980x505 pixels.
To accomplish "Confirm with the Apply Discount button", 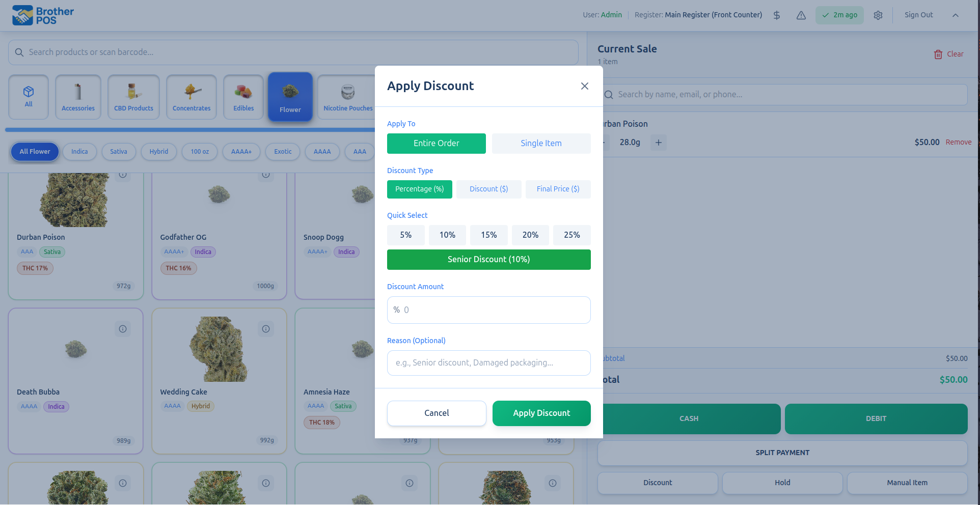I will click(x=541, y=413).
